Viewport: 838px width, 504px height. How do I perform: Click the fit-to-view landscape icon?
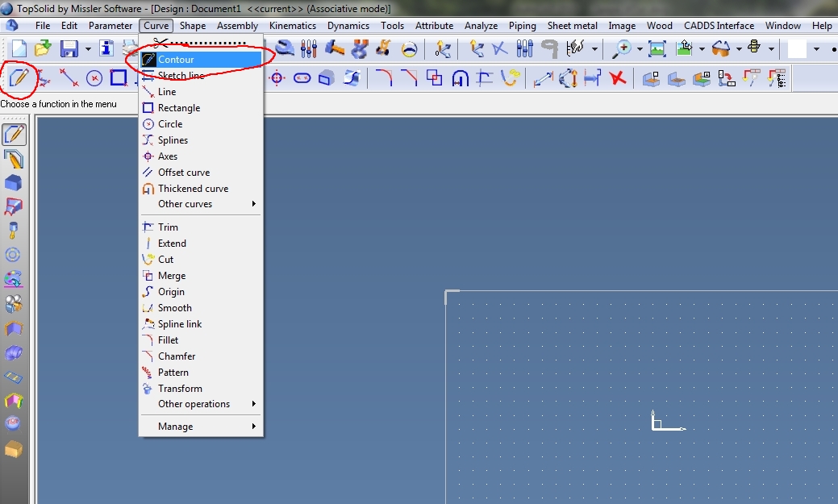pos(657,48)
